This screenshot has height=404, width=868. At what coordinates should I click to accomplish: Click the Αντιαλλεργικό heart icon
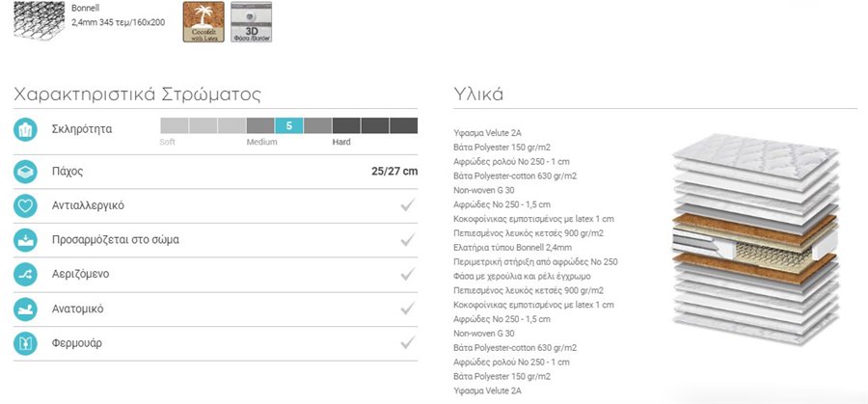[x=25, y=206]
